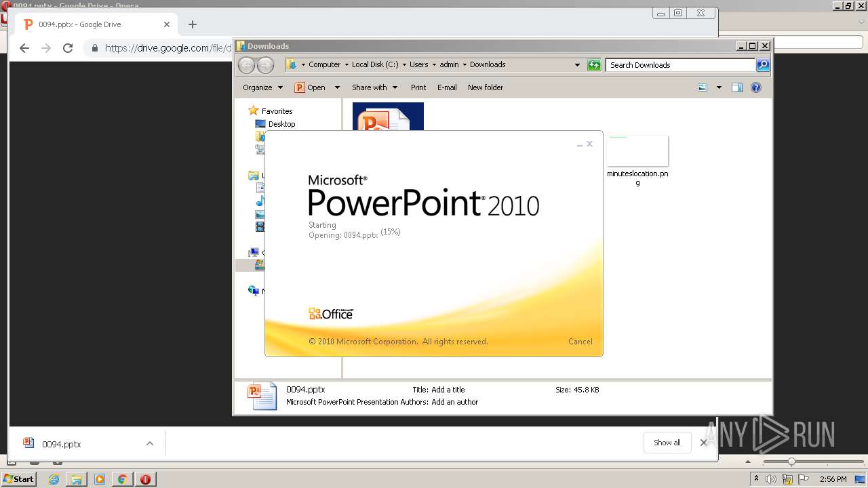Click the volume speaker in the system tray
Image resolution: width=868 pixels, height=488 pixels.
[771, 479]
